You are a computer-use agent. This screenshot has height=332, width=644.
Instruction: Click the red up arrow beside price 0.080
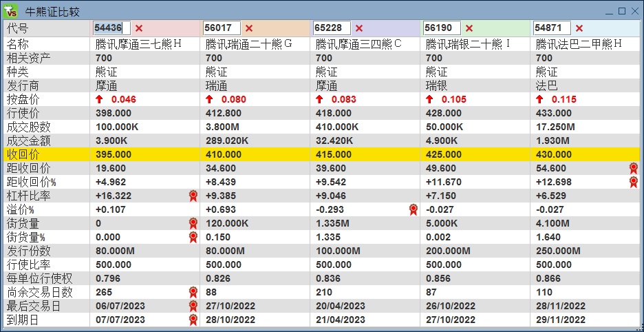[x=209, y=99]
